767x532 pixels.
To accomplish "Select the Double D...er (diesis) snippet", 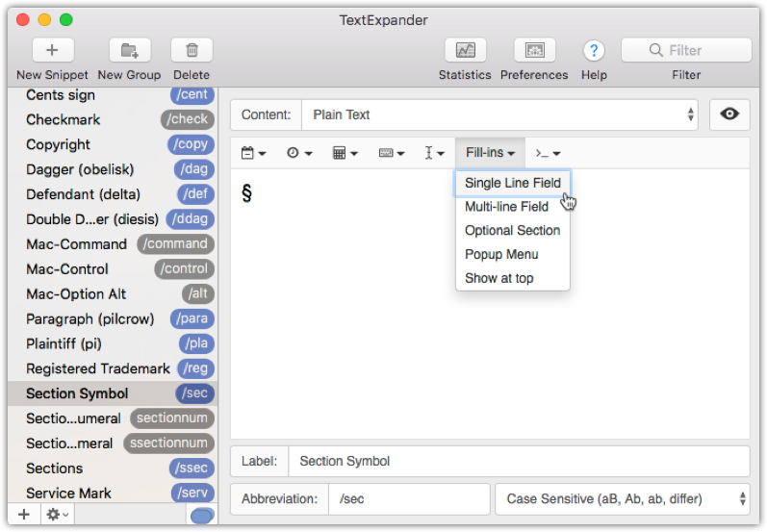I will coord(113,219).
